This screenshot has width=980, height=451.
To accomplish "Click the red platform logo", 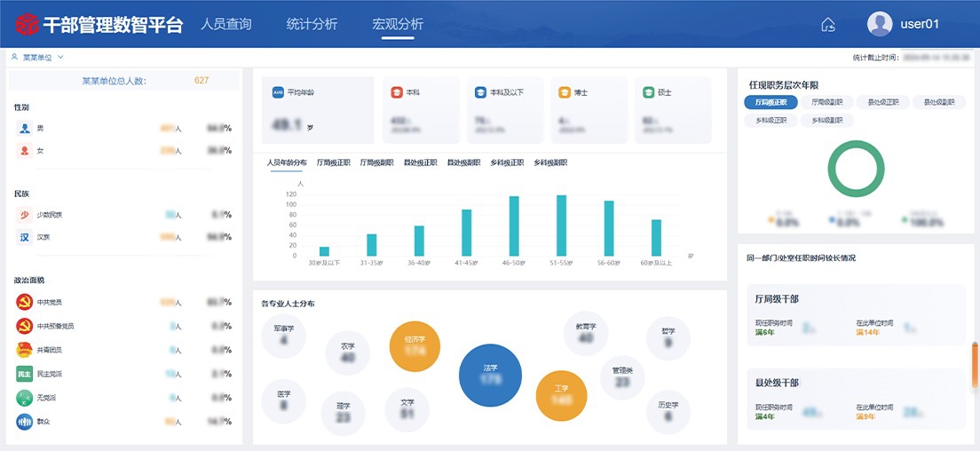I will (x=27, y=24).
